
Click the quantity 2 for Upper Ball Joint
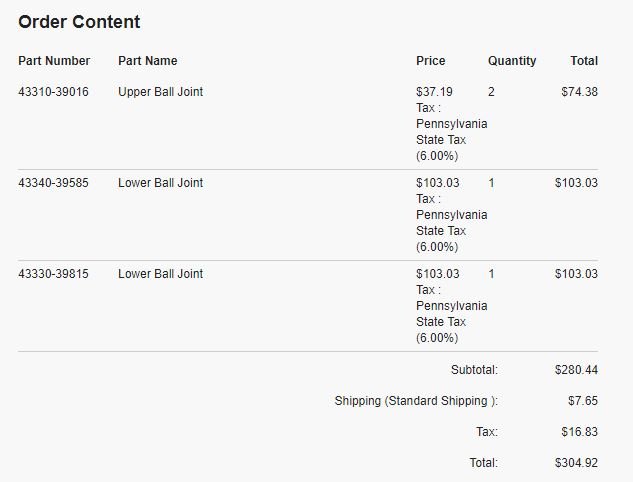tap(491, 92)
